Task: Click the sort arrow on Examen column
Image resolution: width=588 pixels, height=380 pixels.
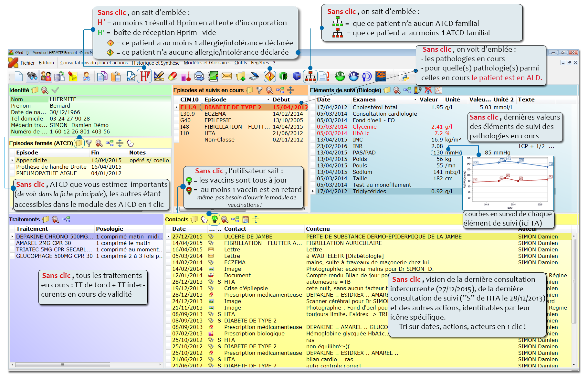Action: 415,100
